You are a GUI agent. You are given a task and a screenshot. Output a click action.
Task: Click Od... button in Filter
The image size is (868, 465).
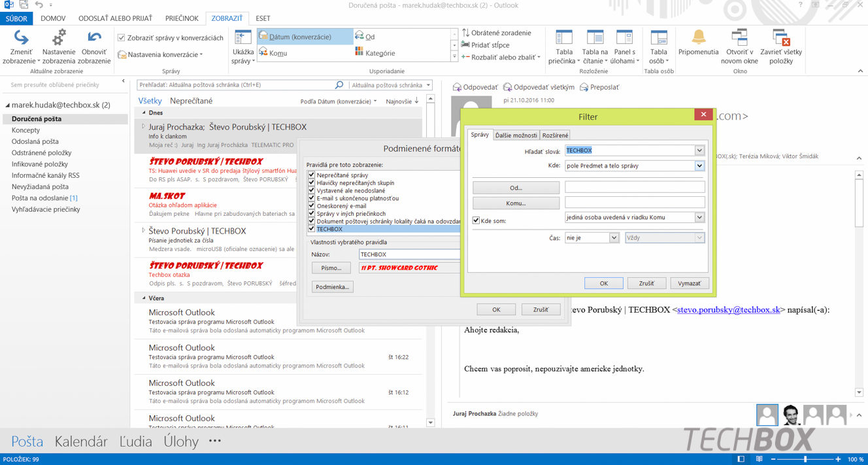pos(516,188)
